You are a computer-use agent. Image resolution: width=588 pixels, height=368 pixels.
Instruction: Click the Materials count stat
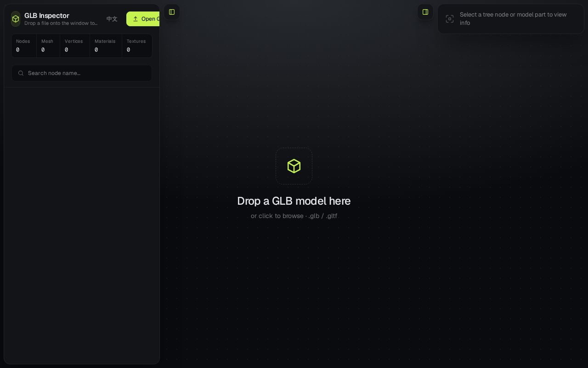click(106, 46)
